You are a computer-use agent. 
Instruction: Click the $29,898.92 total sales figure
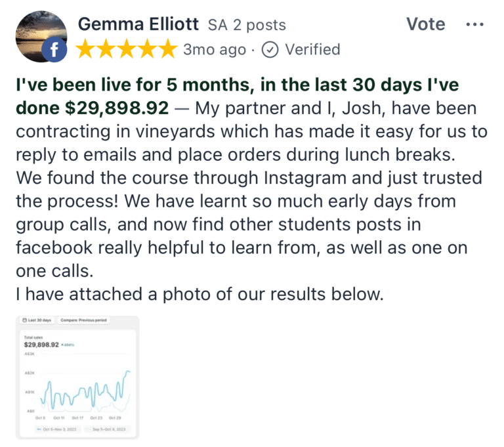coord(41,345)
